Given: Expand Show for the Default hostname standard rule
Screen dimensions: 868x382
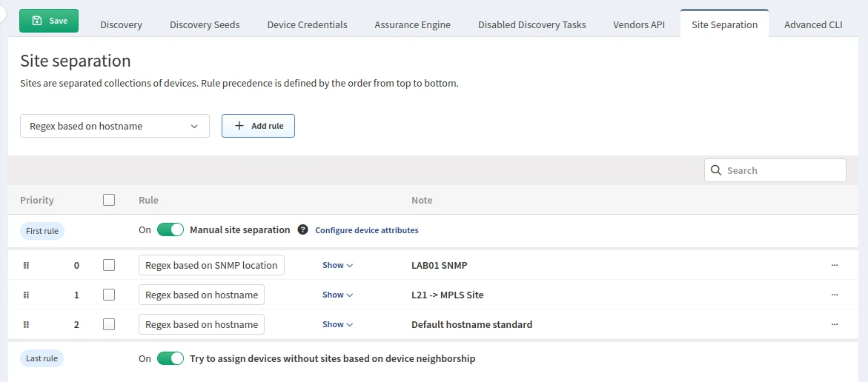Looking at the screenshot, I should (x=337, y=324).
